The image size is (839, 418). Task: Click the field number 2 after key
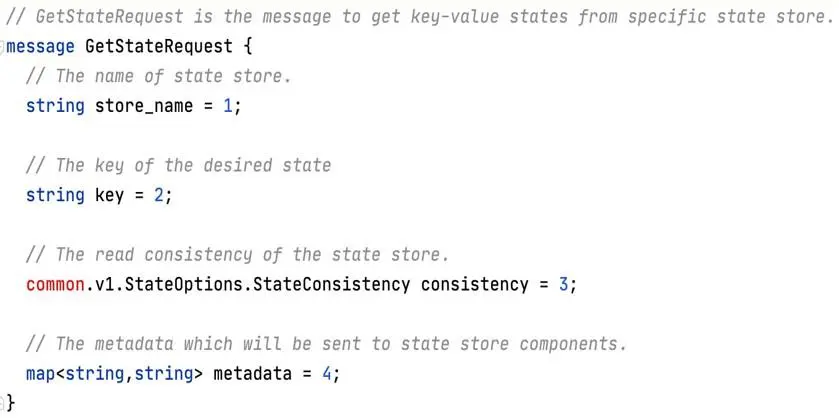click(159, 195)
